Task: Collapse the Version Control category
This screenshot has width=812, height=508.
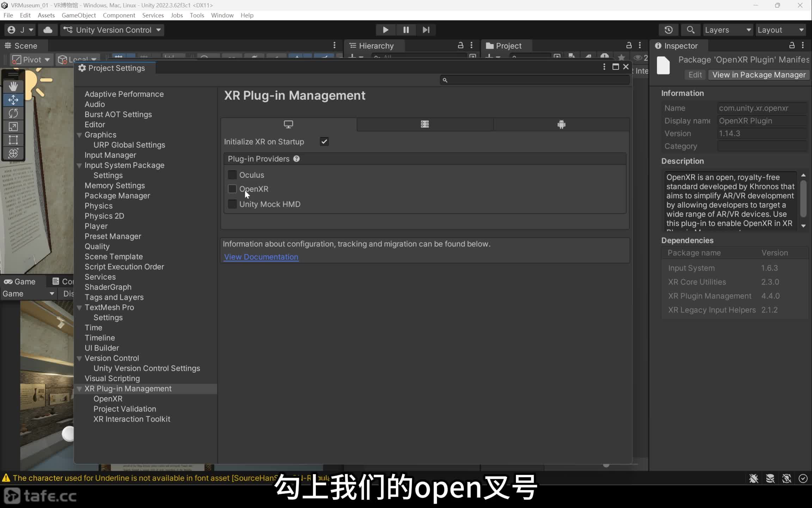Action: [x=79, y=358]
